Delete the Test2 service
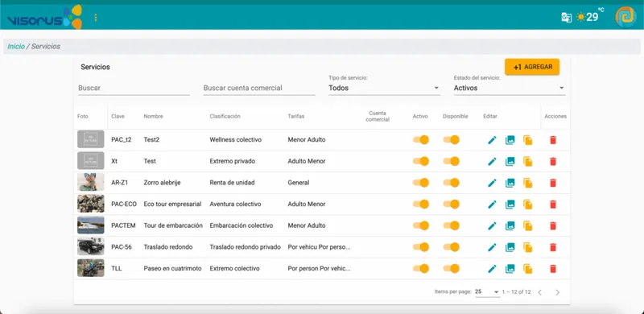Image resolution: width=644 pixels, height=314 pixels. point(553,140)
